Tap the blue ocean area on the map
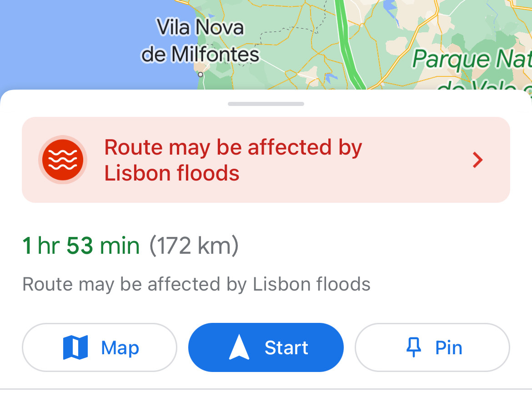 pos(68,45)
